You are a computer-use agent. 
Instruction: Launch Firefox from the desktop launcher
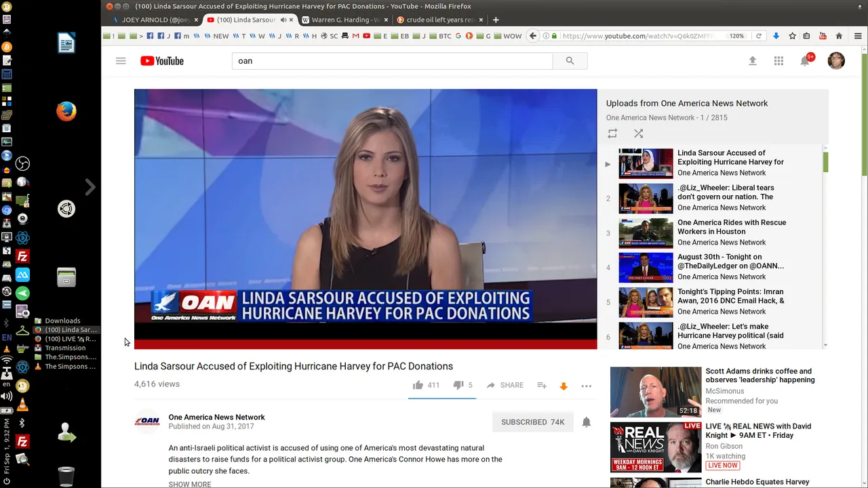66,110
